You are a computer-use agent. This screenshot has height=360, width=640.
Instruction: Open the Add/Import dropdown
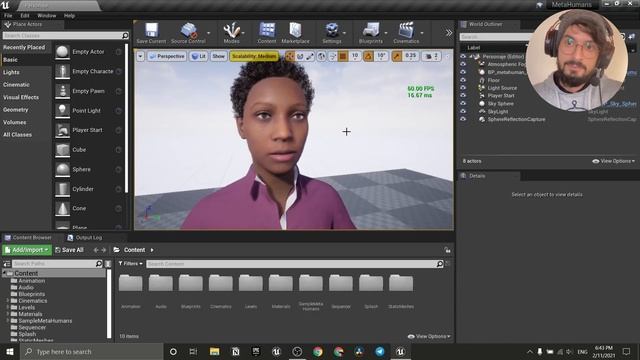coord(27,250)
